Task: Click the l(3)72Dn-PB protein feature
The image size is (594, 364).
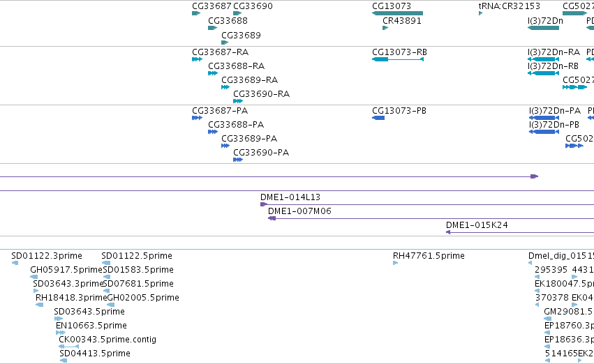Action: [544, 132]
